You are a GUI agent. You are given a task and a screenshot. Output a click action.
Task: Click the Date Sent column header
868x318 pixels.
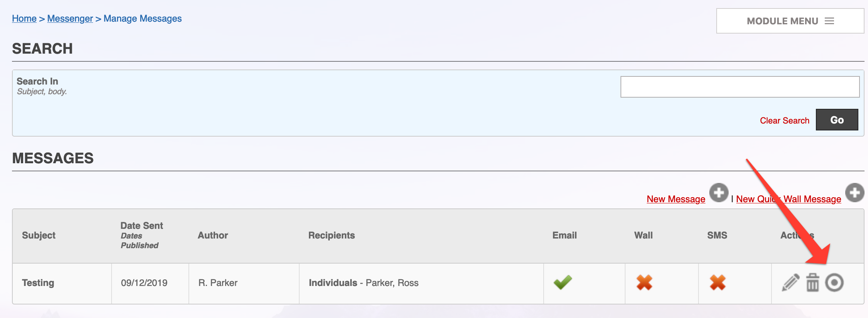tap(142, 226)
